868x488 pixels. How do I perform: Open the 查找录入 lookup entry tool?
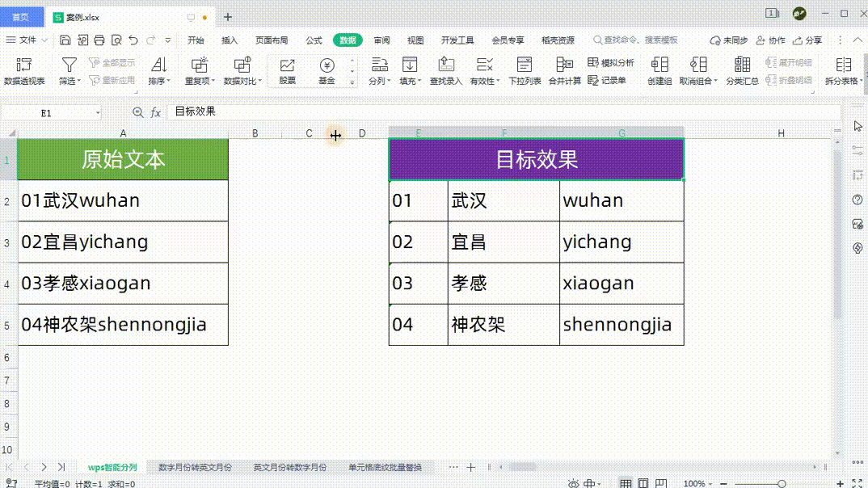point(445,71)
